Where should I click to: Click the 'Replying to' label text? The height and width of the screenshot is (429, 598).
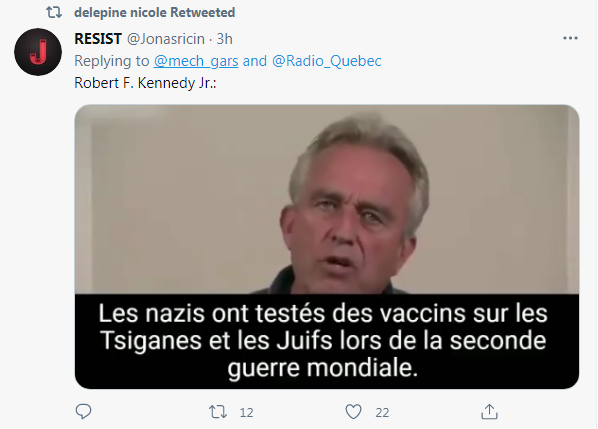112,61
